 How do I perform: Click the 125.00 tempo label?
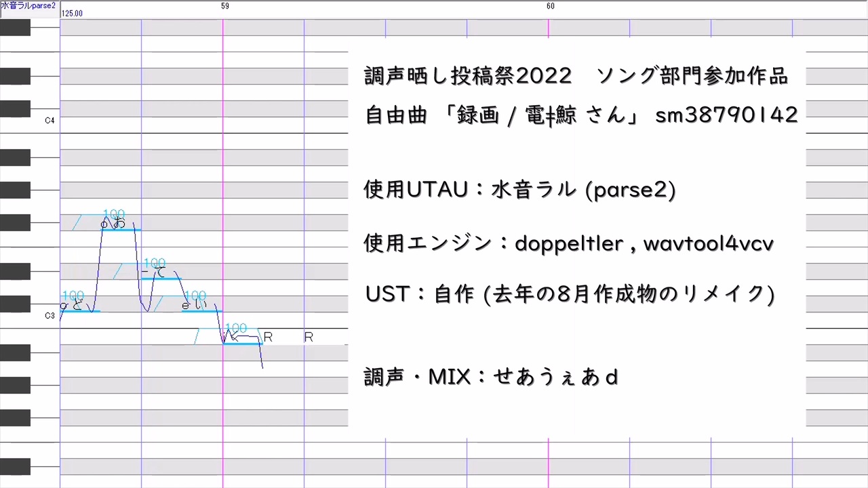(x=72, y=14)
